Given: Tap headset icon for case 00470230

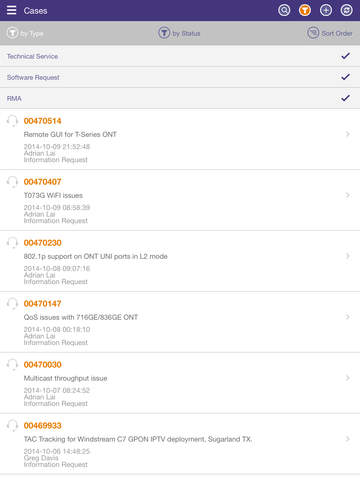Looking at the screenshot, I should click(12, 243).
